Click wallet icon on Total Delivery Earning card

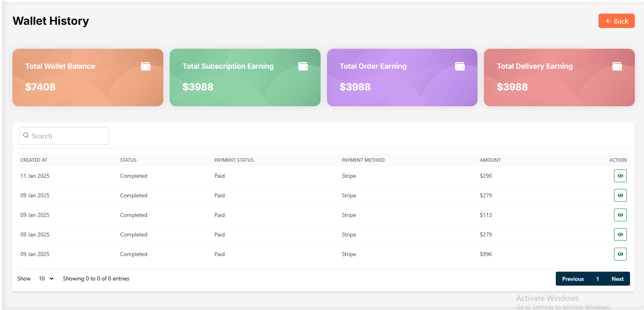point(617,66)
